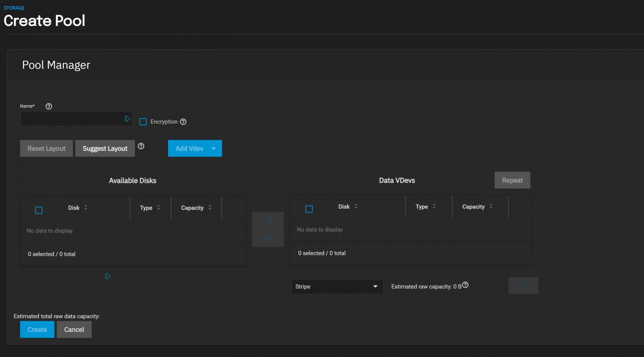
Task: Open the Stripe vdev layout dropdown
Action: [x=337, y=287]
